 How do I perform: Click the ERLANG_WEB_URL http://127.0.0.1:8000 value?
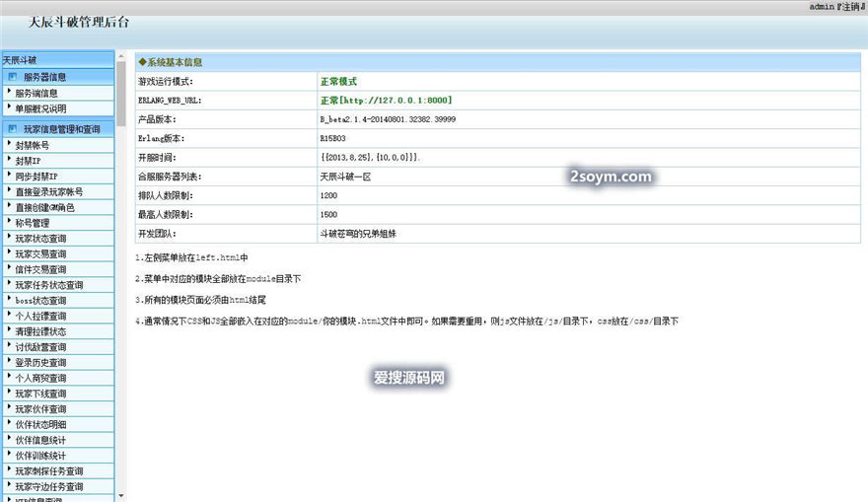387,100
